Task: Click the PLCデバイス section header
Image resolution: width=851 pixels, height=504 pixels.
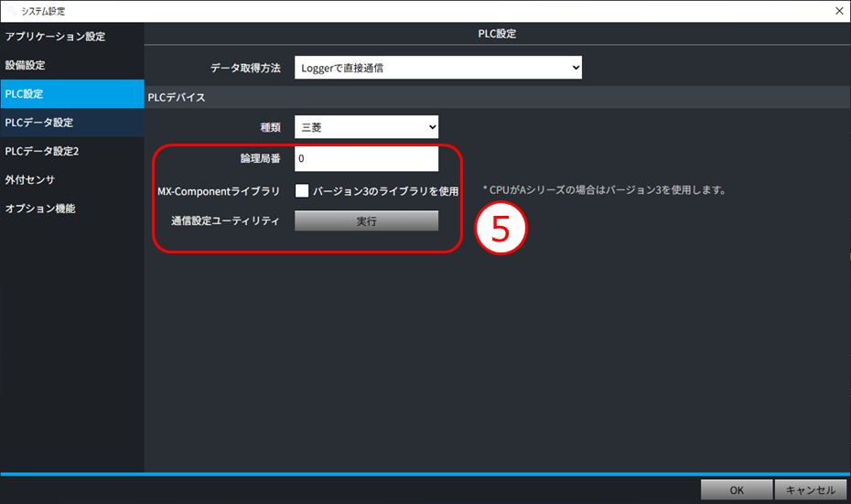Action: 177,97
